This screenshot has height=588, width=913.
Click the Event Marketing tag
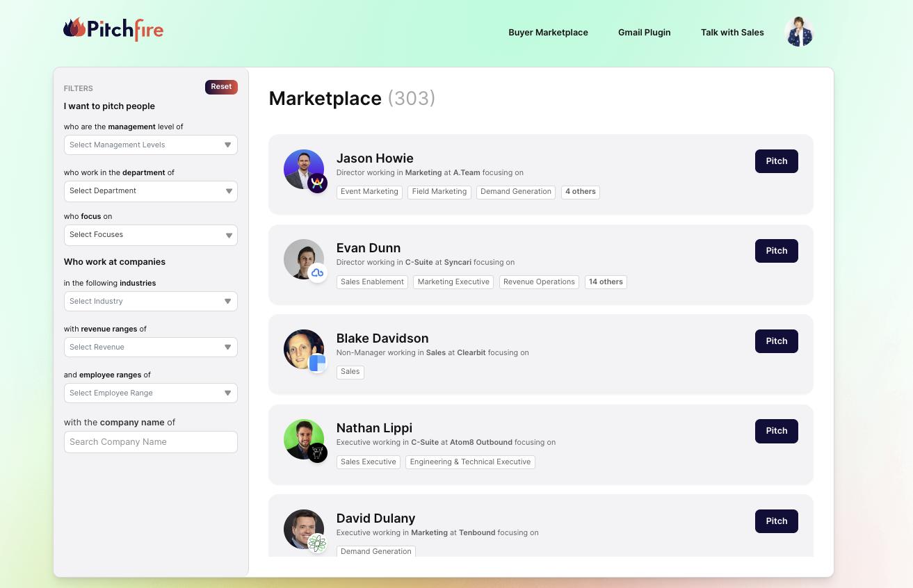(x=369, y=192)
